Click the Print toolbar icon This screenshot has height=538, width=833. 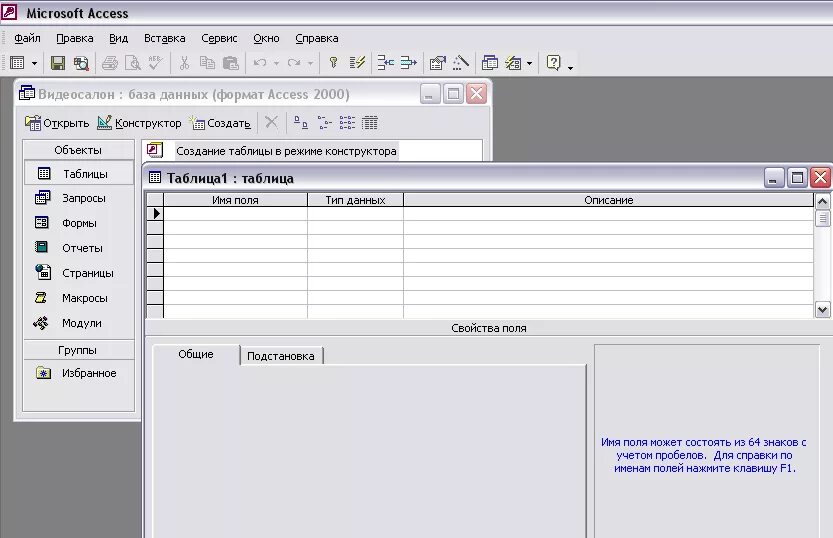coord(109,63)
